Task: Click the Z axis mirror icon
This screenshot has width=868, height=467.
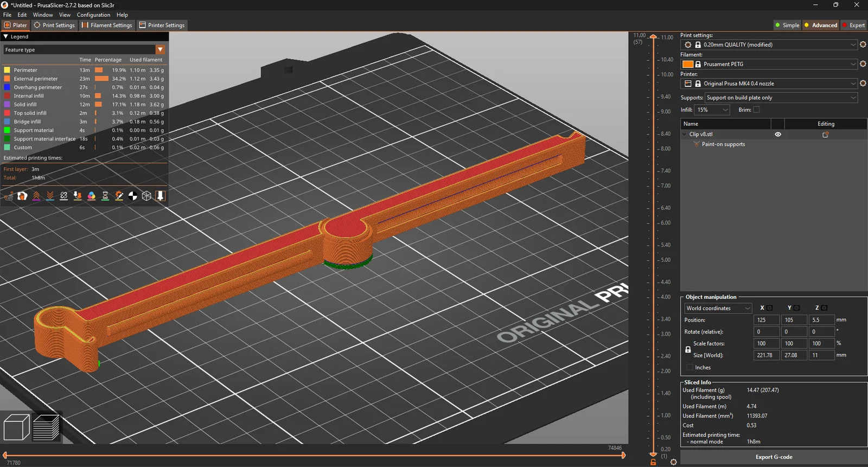Action: pos(824,308)
